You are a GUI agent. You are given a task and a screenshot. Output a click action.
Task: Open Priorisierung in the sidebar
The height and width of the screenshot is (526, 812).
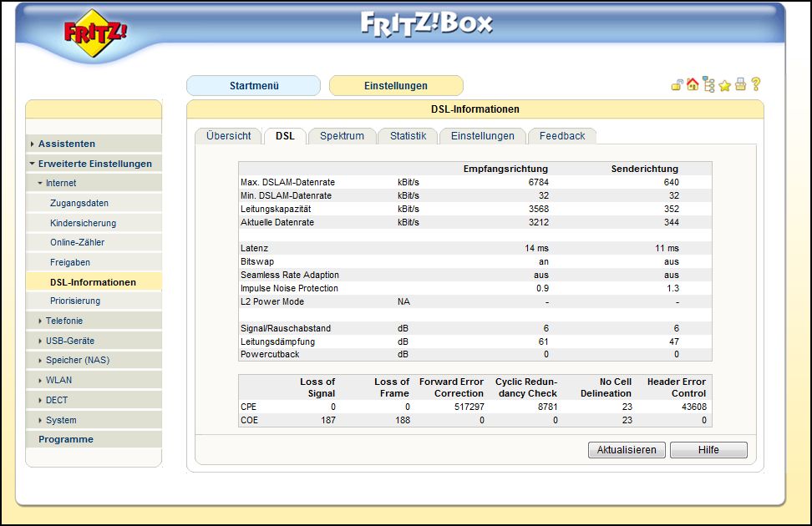point(75,301)
